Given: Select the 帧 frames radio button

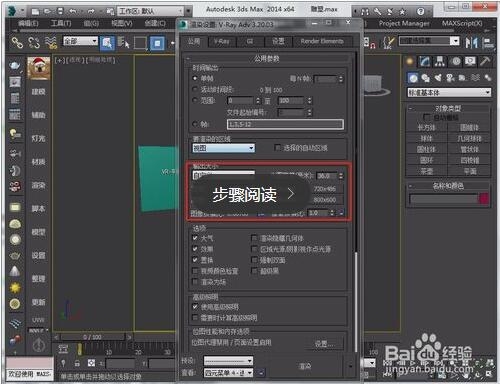Looking at the screenshot, I should [195, 124].
